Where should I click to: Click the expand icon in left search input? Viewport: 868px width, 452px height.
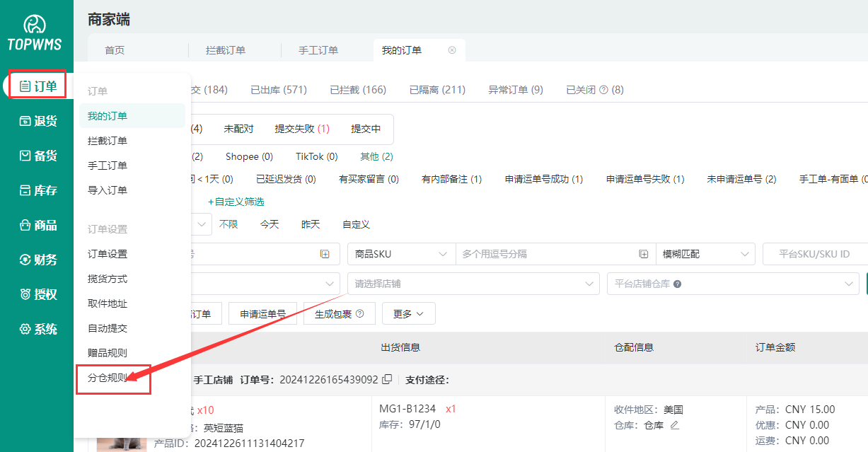[325, 254]
